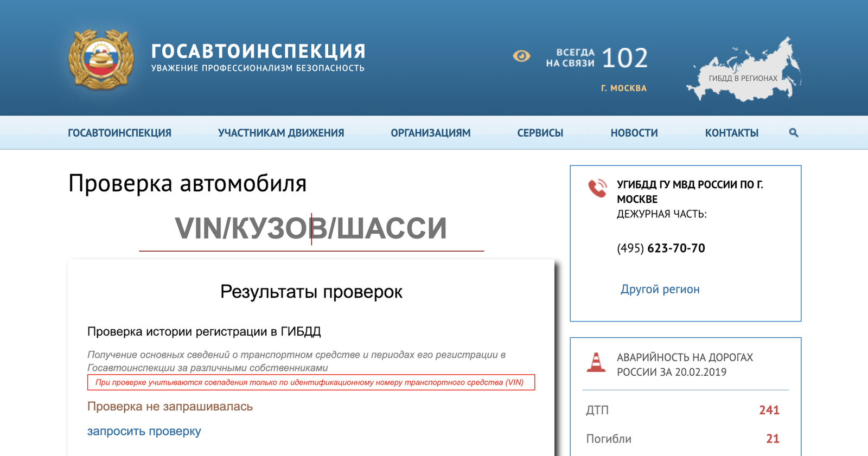Click Проверка истории регистрации в ГИБДД title
The image size is (868, 456).
pyautogui.click(x=204, y=331)
